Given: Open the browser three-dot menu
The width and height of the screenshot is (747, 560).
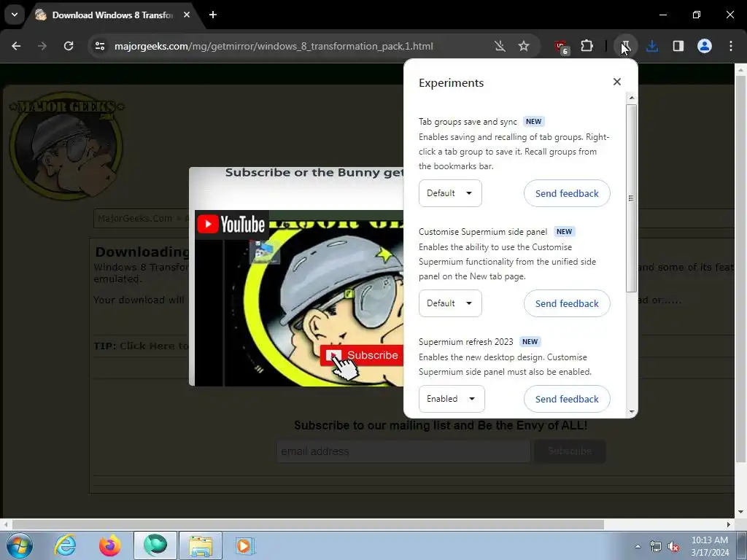Looking at the screenshot, I should coord(731,46).
